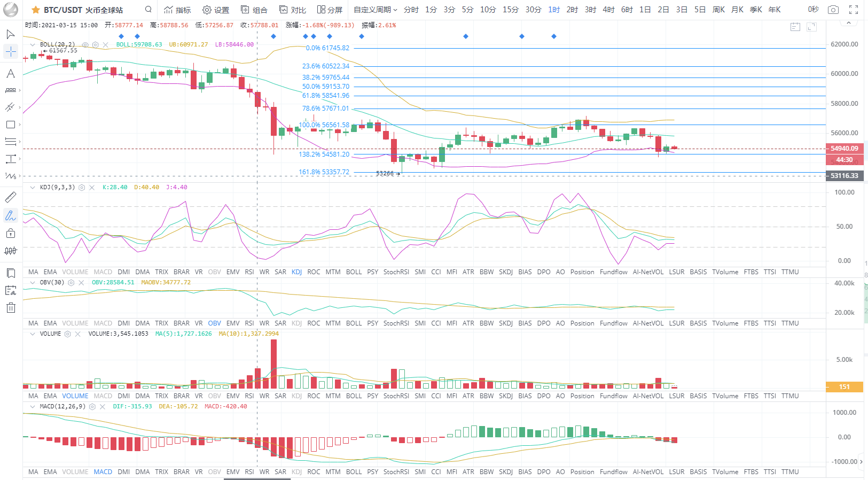Open the 对比 compare button
This screenshot has width=868, height=480.
point(293,10)
